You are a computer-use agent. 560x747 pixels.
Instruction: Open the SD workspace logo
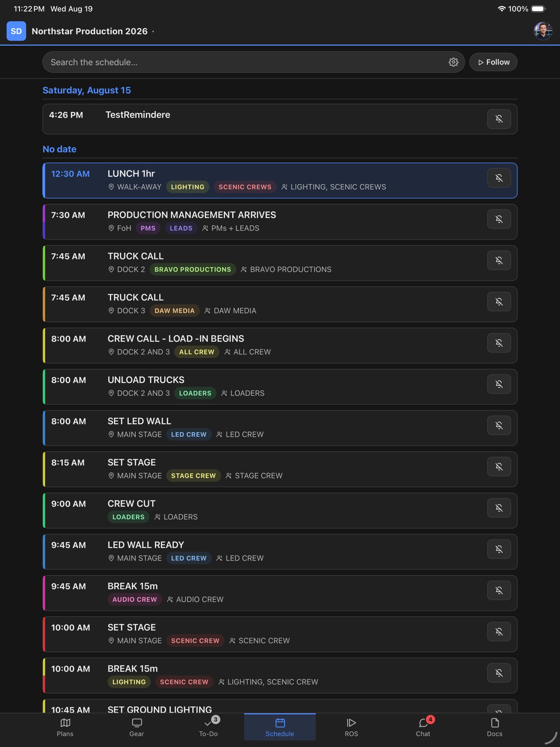click(16, 31)
